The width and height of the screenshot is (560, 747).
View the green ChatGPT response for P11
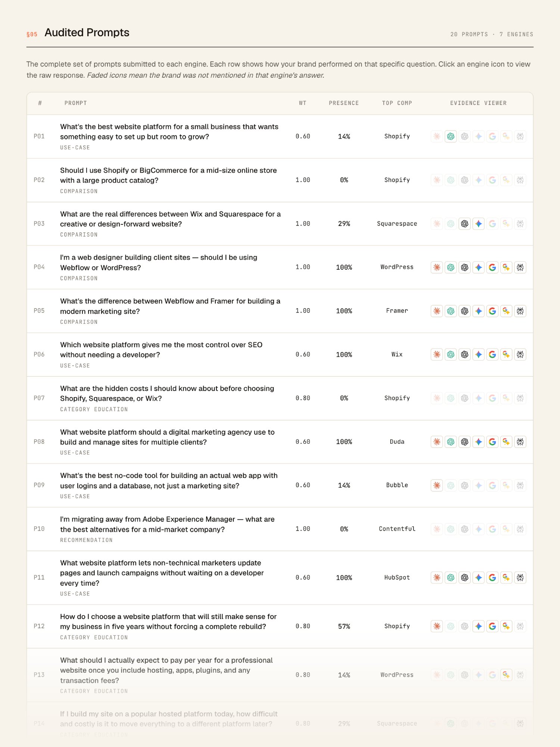coord(451,577)
